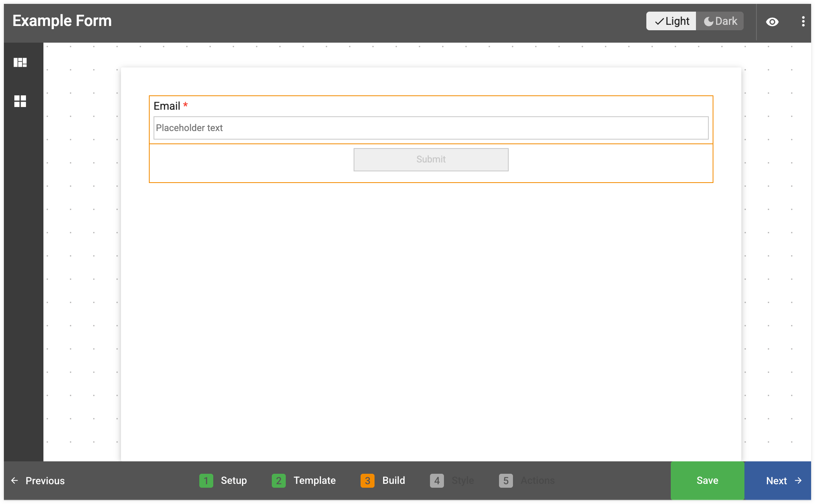
Task: Open the layout blocks sidebar icon
Action: (20, 62)
